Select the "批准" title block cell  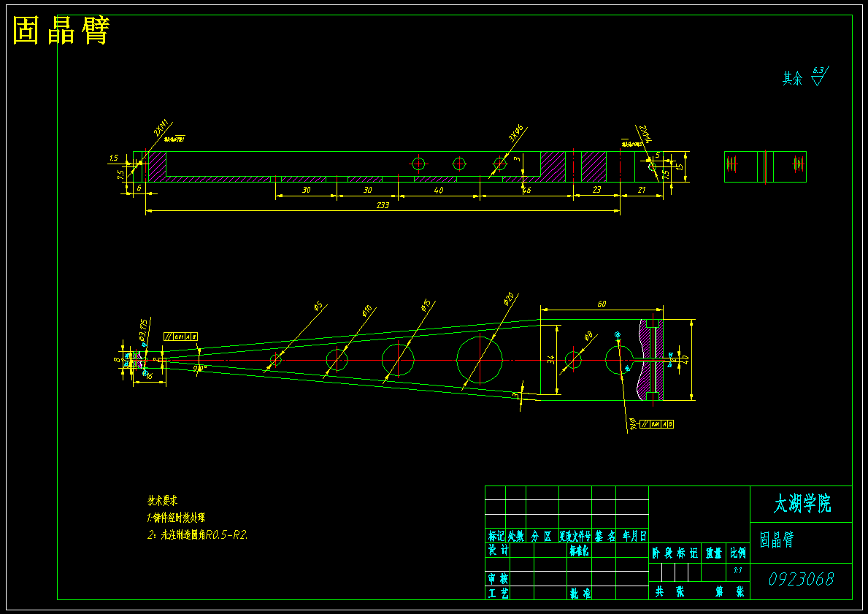click(x=580, y=593)
